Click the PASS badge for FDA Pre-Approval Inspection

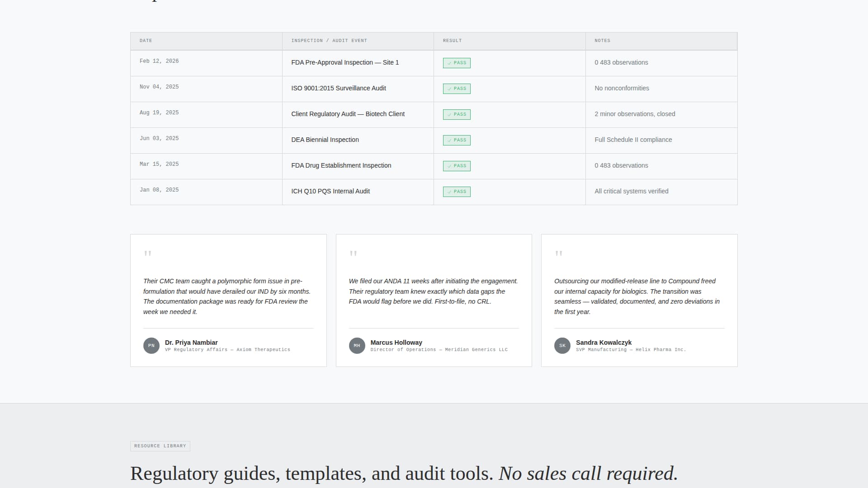click(x=456, y=63)
